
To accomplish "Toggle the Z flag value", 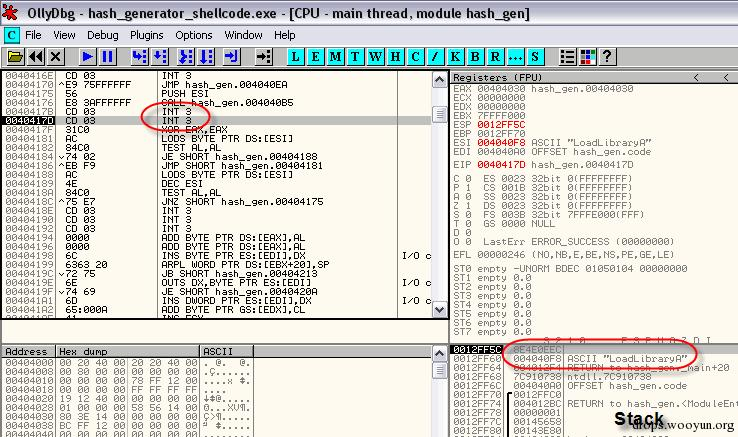I will click(468, 205).
